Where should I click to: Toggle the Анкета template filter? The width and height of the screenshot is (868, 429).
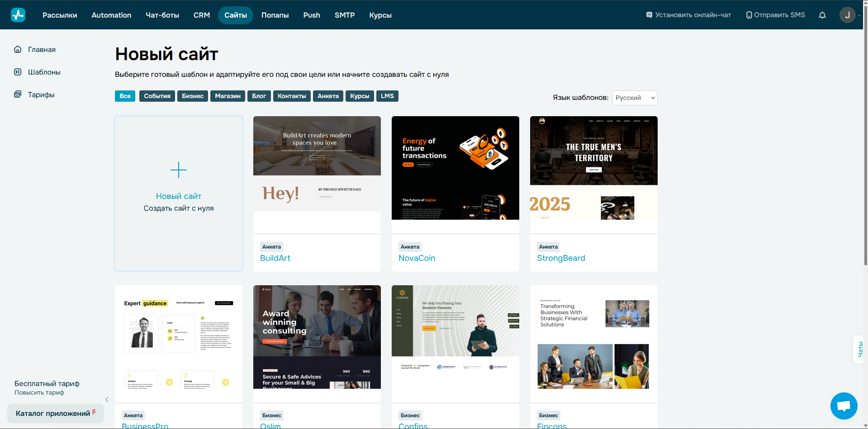coord(328,96)
